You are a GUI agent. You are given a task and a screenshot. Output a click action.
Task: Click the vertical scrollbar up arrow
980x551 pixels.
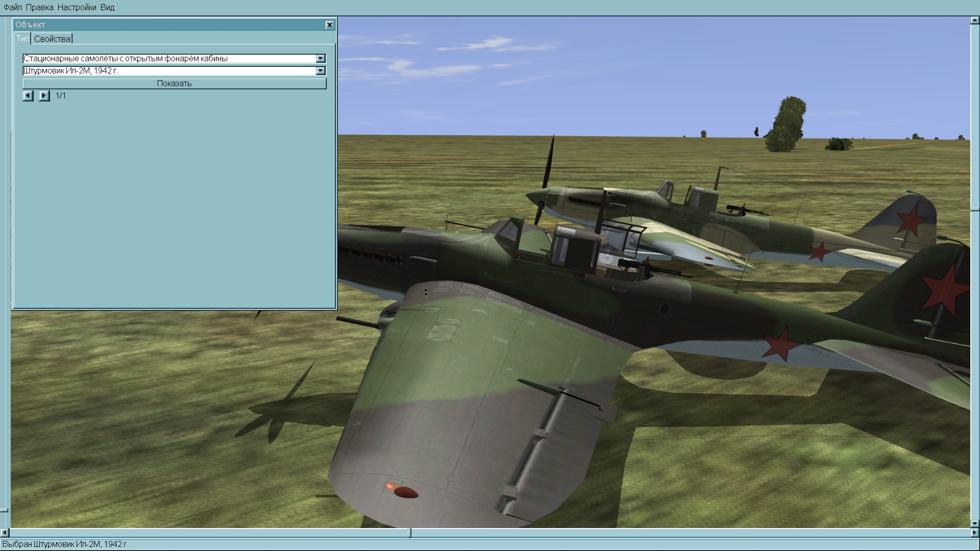pos(974,21)
